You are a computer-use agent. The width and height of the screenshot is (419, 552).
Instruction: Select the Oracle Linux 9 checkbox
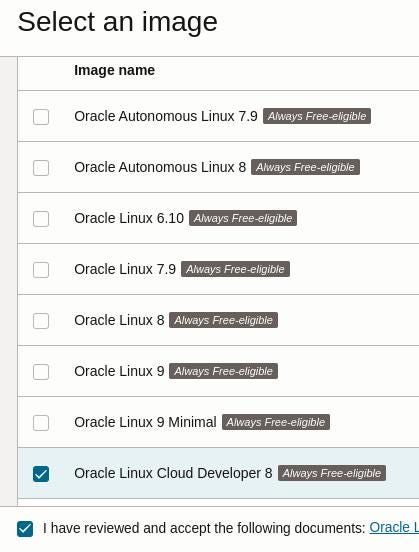click(x=41, y=372)
